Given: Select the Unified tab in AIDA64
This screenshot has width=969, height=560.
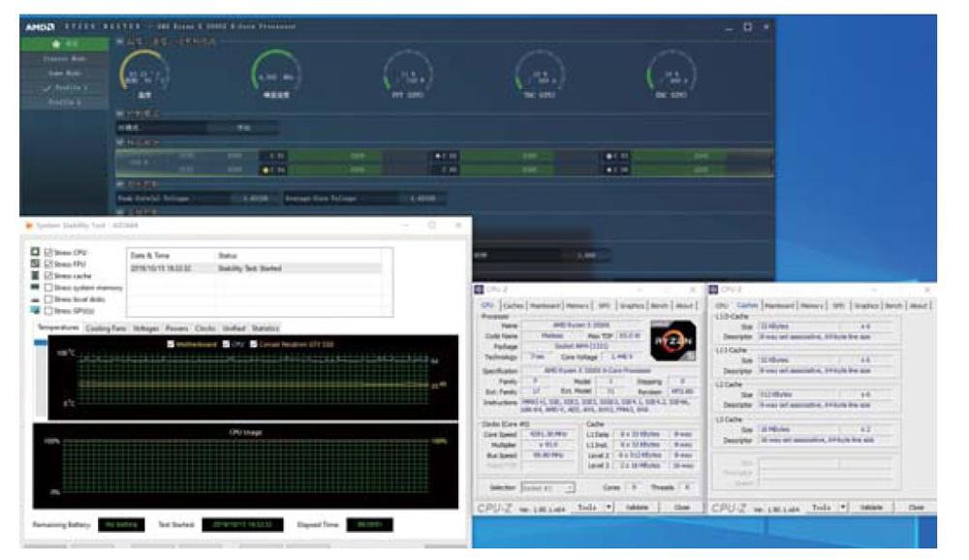Looking at the screenshot, I should 234,328.
